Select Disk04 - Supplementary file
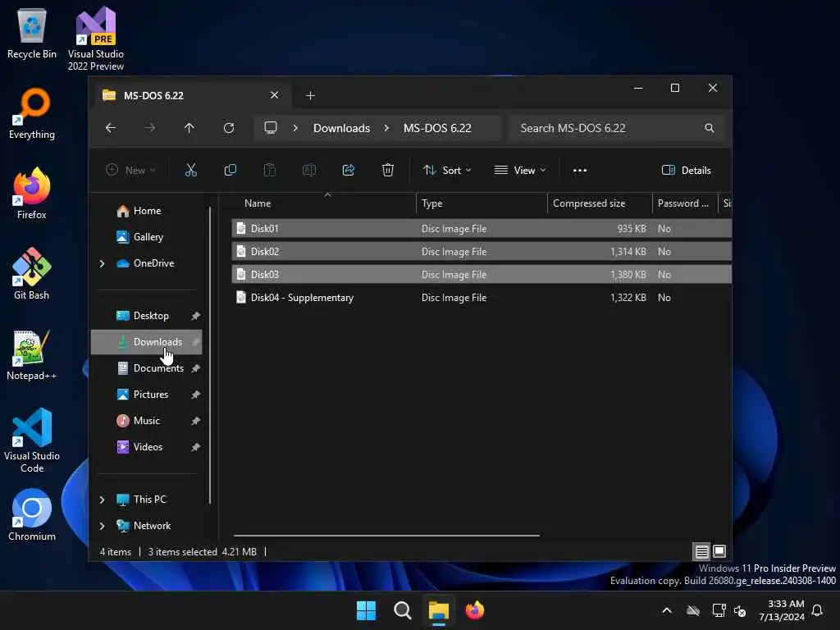Viewport: 840px width, 630px height. [x=481, y=298]
